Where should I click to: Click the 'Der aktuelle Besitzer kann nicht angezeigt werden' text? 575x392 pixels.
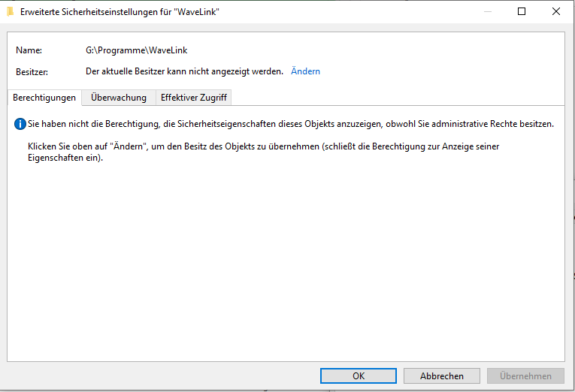click(x=184, y=71)
